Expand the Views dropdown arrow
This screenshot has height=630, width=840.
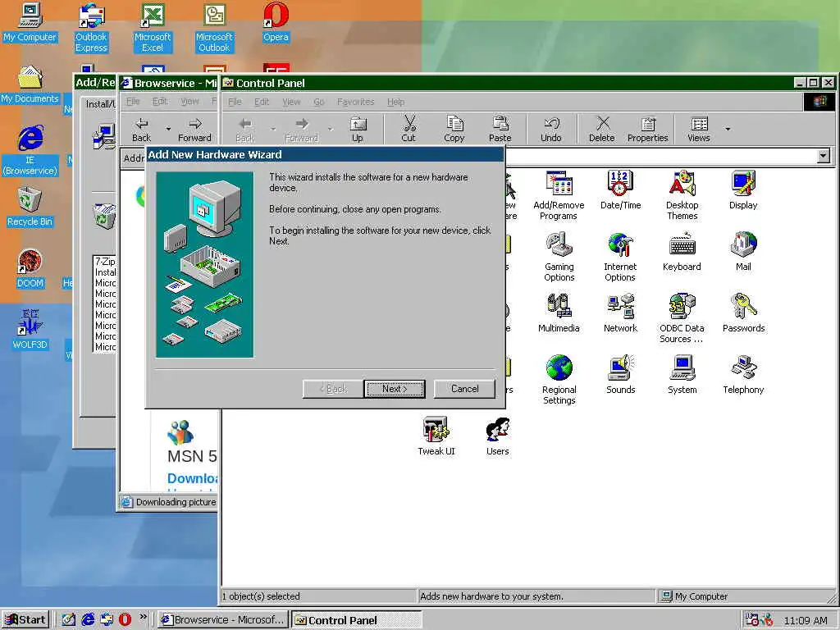click(728, 129)
